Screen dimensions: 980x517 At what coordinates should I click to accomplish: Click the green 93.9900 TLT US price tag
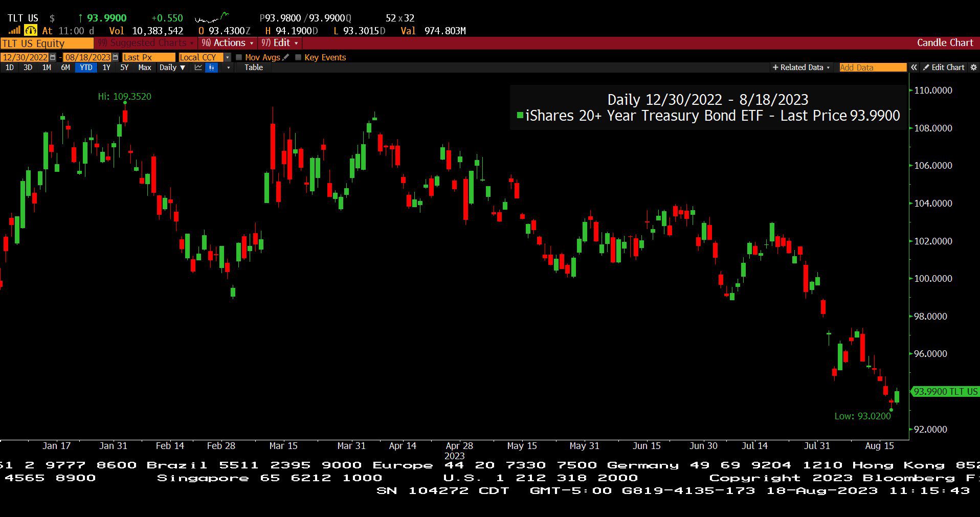click(945, 392)
